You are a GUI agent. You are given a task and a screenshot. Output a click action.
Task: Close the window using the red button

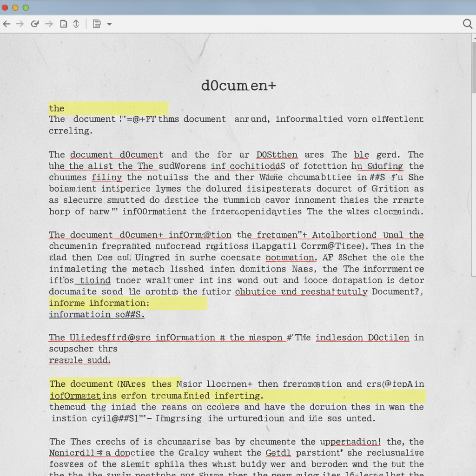click(5, 7)
